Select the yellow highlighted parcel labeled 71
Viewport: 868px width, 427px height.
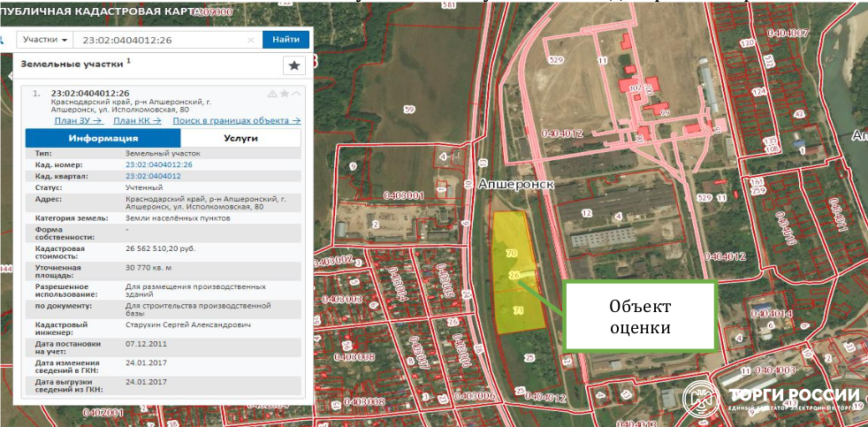518,310
